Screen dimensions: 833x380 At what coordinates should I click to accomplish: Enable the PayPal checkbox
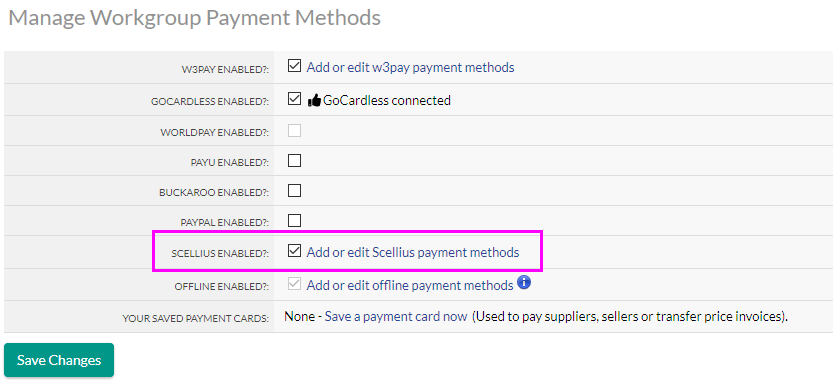(x=294, y=220)
